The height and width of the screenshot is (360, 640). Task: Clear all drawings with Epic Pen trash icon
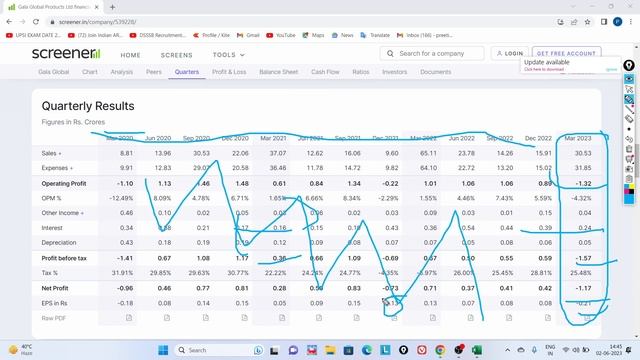tap(629, 149)
